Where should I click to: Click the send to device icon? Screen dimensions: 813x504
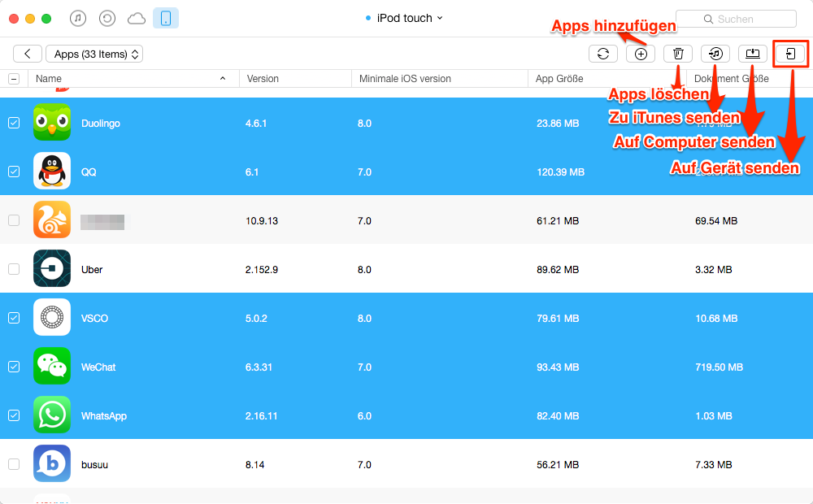coord(790,54)
